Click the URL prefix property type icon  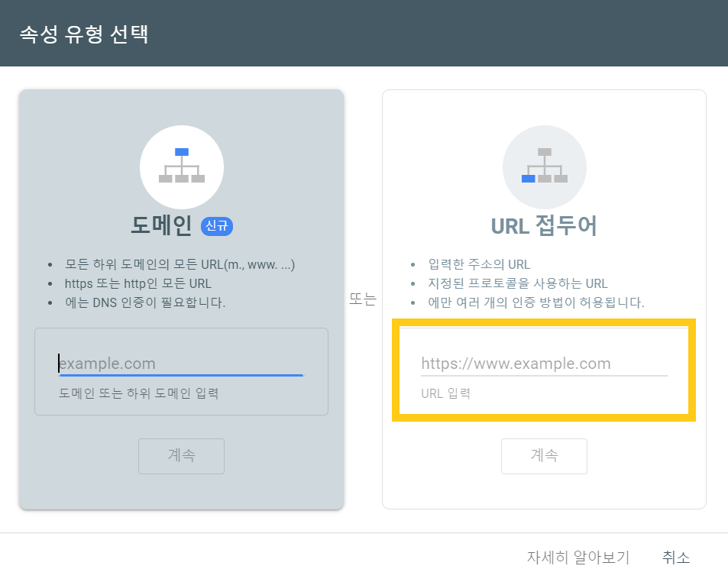[545, 167]
